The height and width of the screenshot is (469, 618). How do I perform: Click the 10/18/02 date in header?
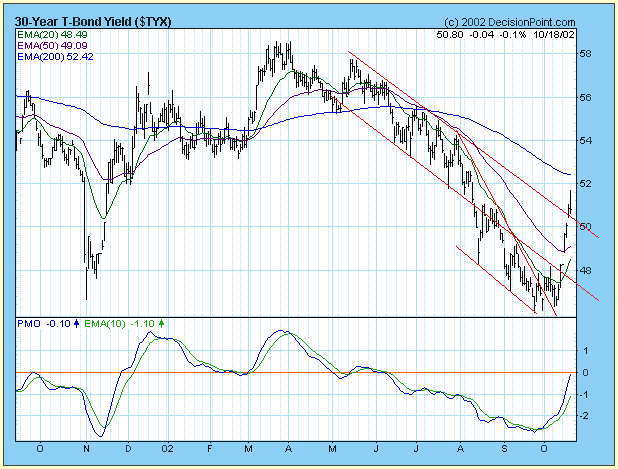(581, 33)
